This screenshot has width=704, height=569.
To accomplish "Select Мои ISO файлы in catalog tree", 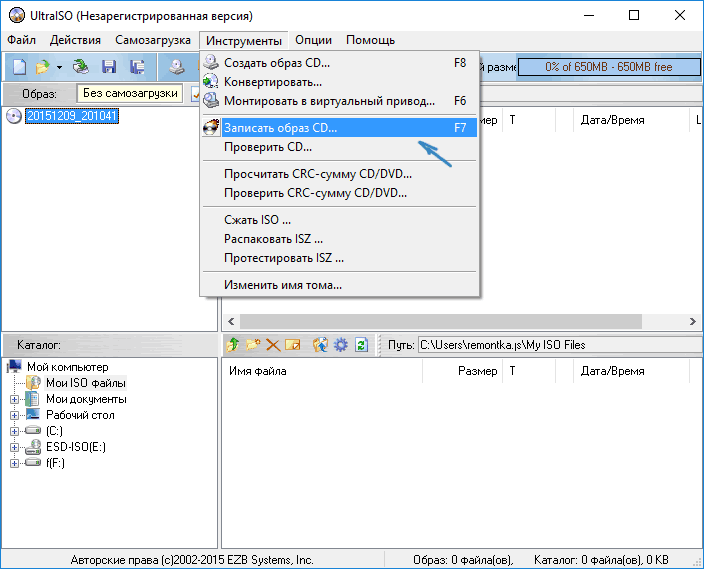I will tap(86, 383).
